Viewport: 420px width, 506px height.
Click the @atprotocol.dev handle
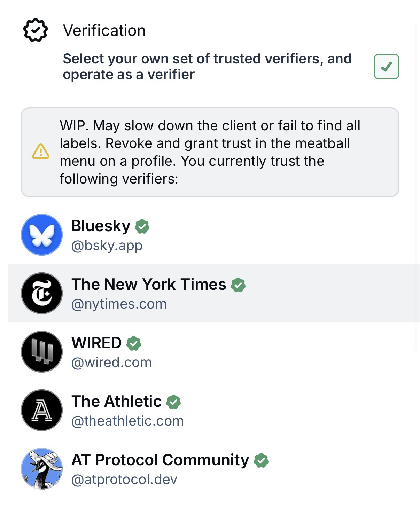point(124,480)
